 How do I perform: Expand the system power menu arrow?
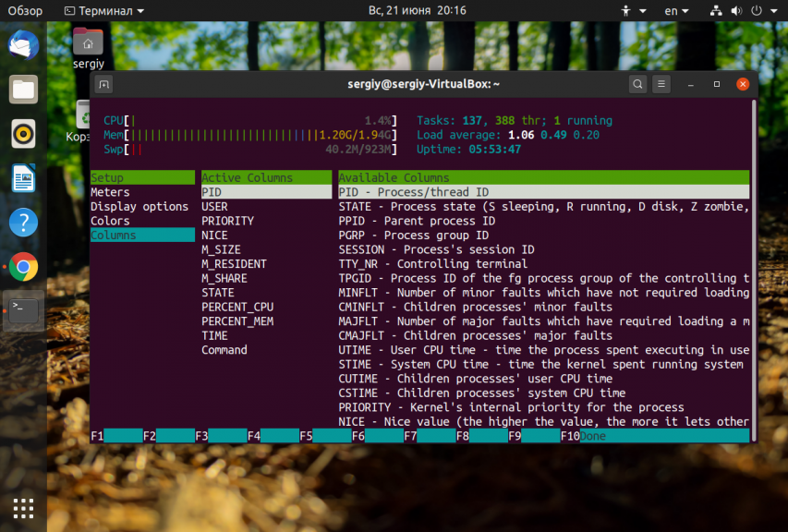tap(774, 10)
